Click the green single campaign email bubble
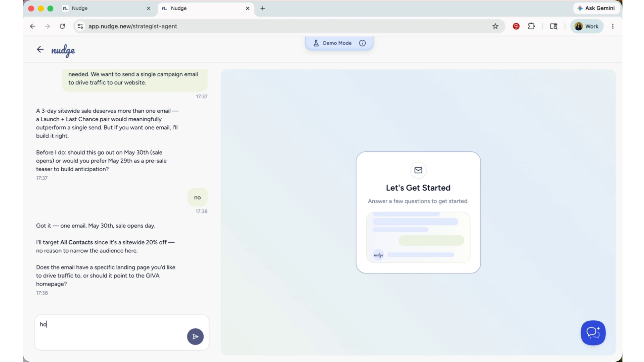Screen dimensions: 644x362 [x=135, y=80]
